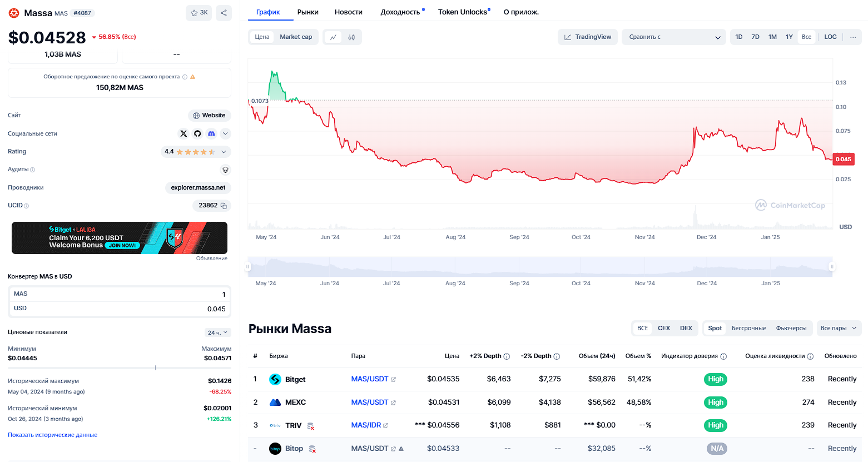Click the Bitget exchange logo
This screenshot has width=868, height=462.
pos(275,379)
